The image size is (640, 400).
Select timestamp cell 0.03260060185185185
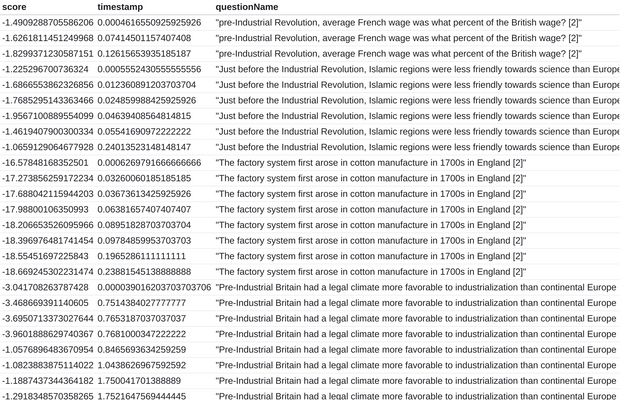pos(144,178)
